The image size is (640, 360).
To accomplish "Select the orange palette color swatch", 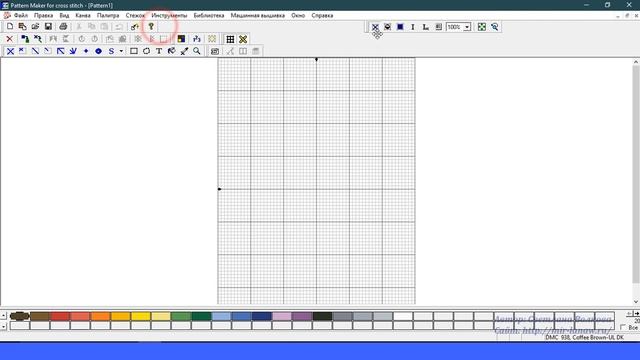I will (100, 316).
